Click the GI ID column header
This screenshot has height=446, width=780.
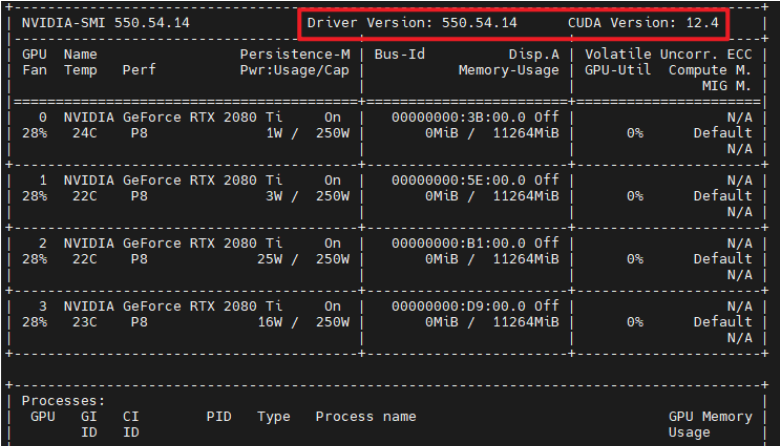point(89,424)
